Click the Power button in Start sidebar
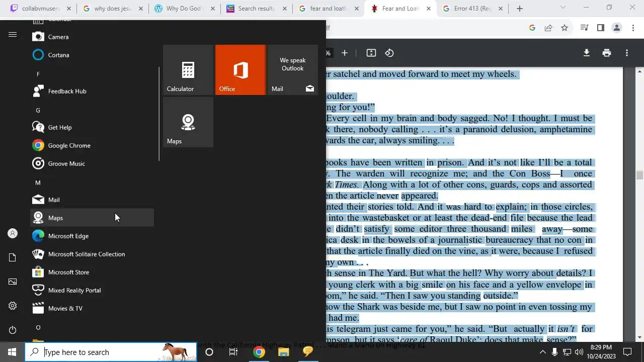The height and width of the screenshot is (362, 644). click(x=13, y=330)
